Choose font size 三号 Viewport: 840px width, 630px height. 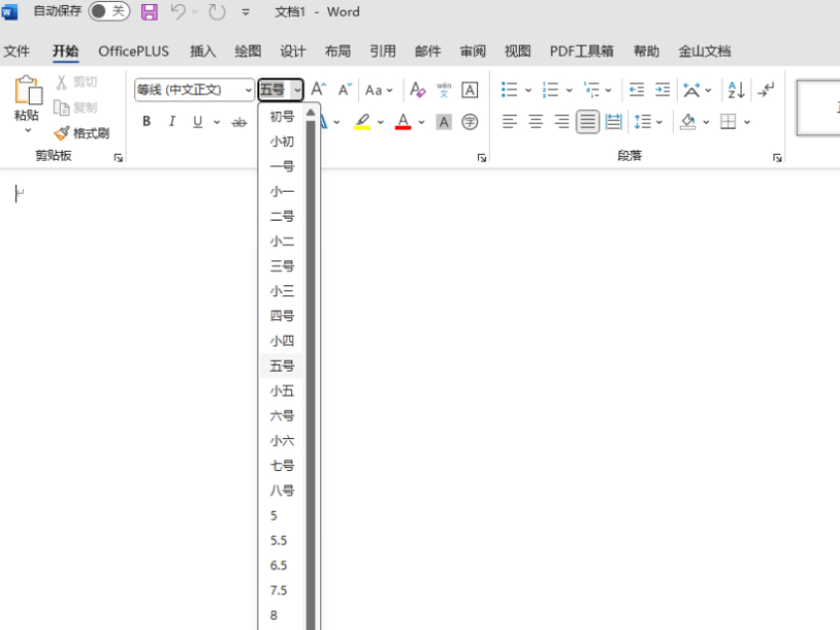[281, 265]
